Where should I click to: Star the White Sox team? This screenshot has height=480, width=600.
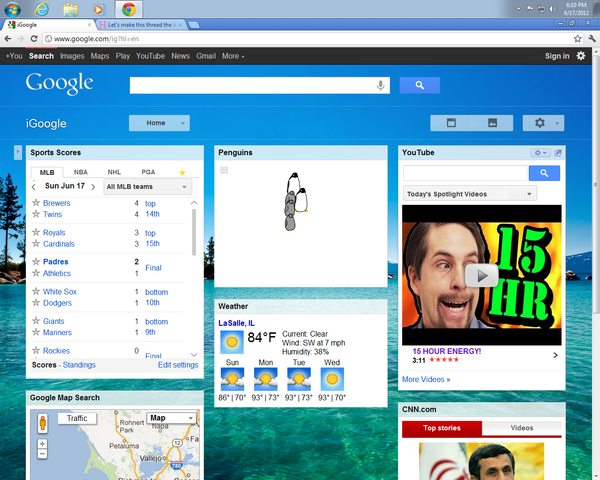tap(36, 291)
